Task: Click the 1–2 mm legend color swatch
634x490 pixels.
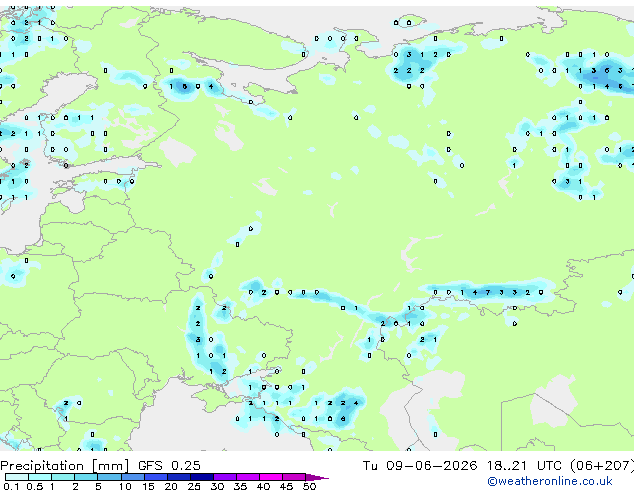Action: [63, 477]
